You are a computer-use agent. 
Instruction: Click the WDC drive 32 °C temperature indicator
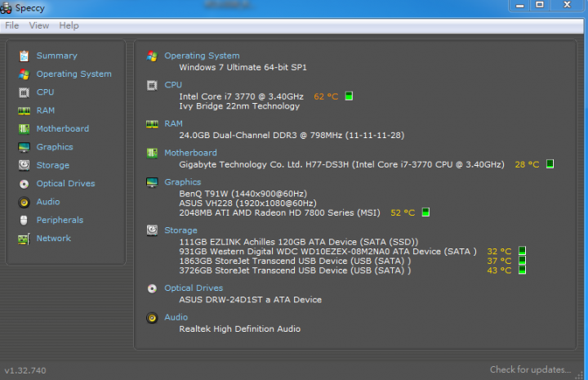click(x=522, y=251)
